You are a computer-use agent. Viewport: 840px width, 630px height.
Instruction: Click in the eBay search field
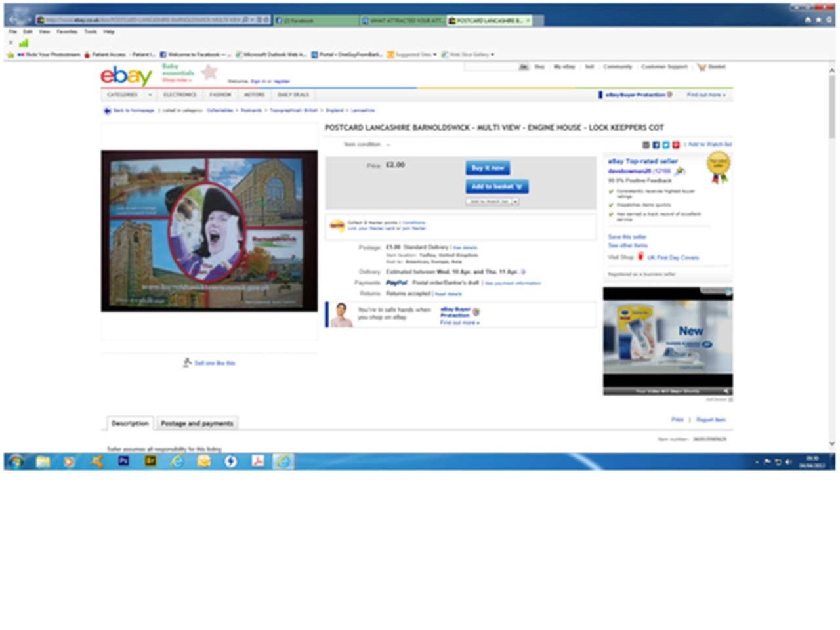[491, 67]
